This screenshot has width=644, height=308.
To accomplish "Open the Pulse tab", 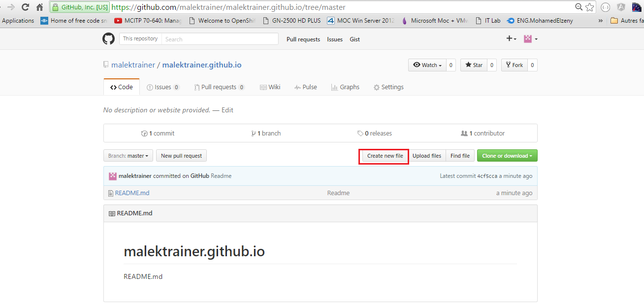I will coord(306,87).
